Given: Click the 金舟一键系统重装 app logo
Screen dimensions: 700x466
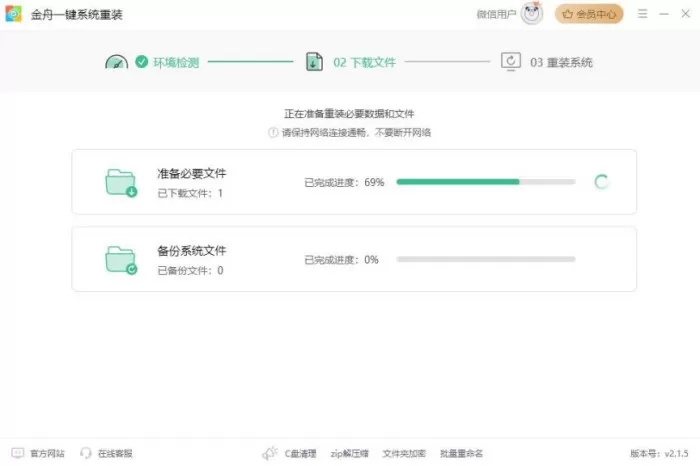Looking at the screenshot, I should tap(13, 14).
